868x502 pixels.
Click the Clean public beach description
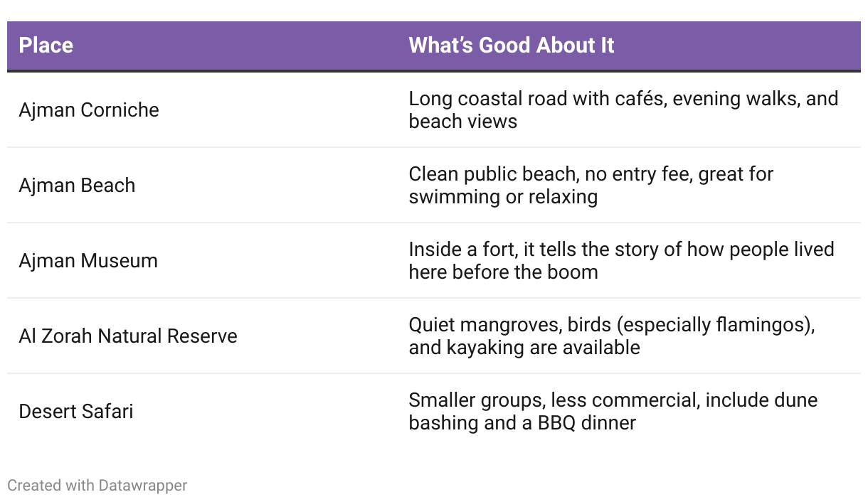coord(591,186)
